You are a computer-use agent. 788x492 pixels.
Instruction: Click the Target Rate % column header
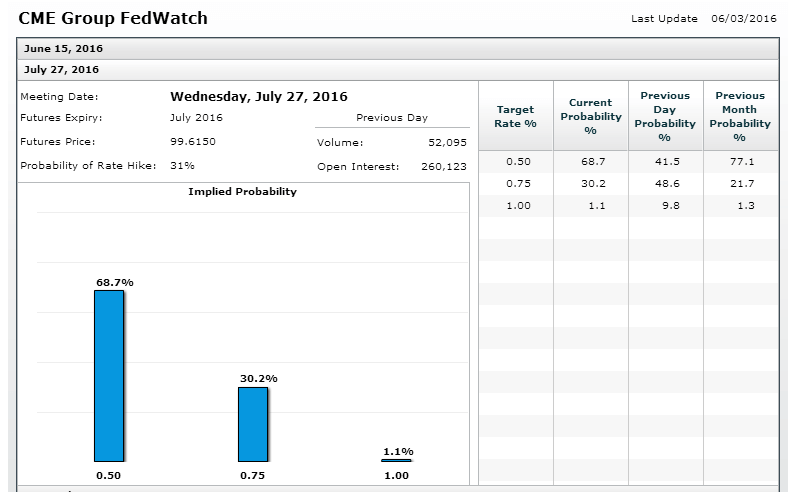tap(515, 117)
